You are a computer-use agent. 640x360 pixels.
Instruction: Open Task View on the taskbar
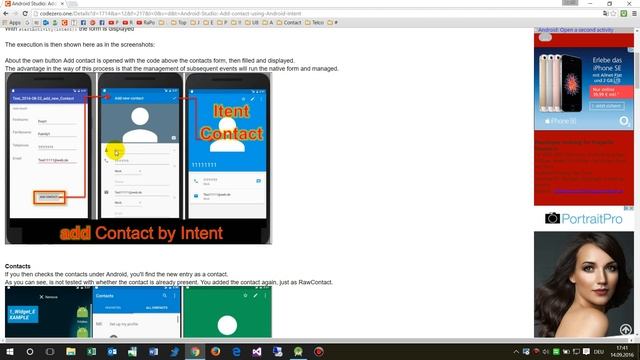pyautogui.click(x=50, y=351)
